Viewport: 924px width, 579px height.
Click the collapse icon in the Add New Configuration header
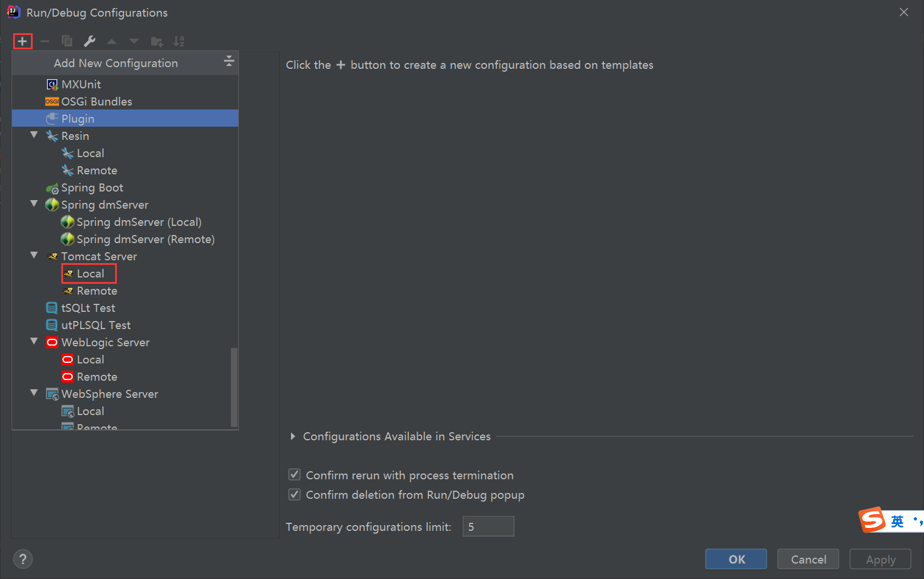(229, 61)
